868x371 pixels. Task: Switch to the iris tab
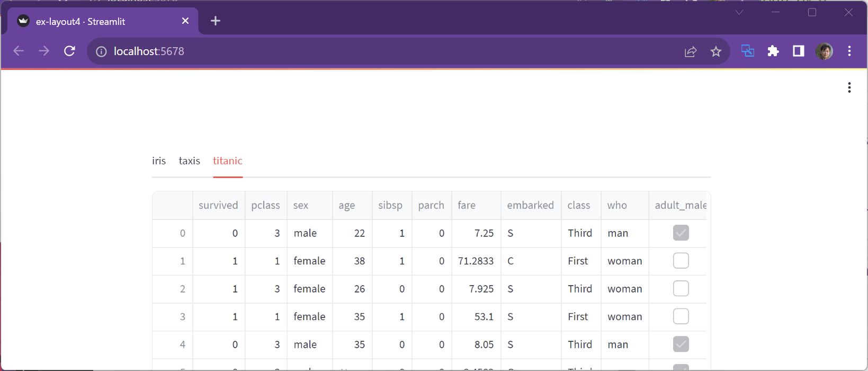tap(159, 161)
